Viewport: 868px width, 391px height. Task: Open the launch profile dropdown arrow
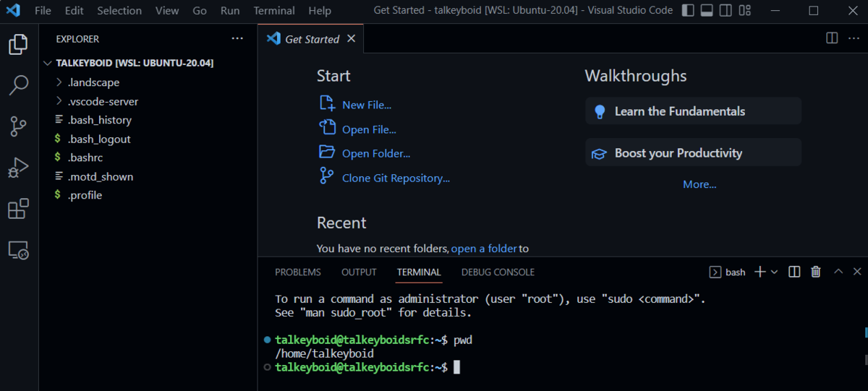[x=774, y=272]
